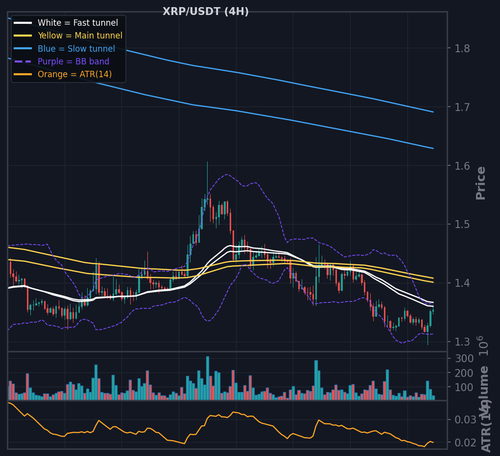Screen dimensions: 500x456
Task: Click the 1.7 price axis label
Action: point(462,107)
